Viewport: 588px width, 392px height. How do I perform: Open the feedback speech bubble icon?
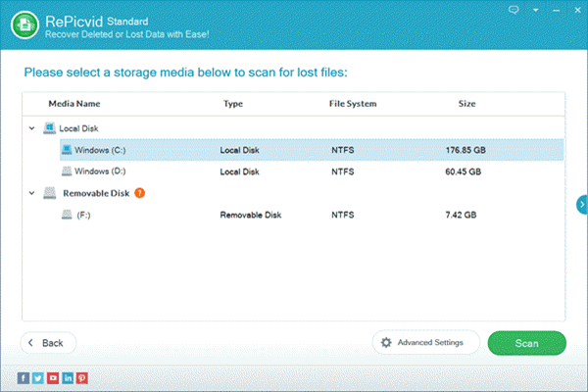click(x=513, y=10)
